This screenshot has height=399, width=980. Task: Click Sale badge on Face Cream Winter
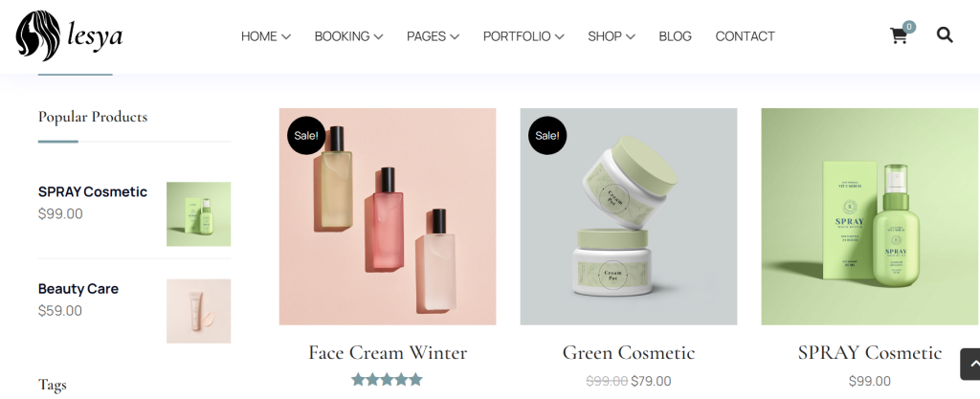(x=306, y=135)
